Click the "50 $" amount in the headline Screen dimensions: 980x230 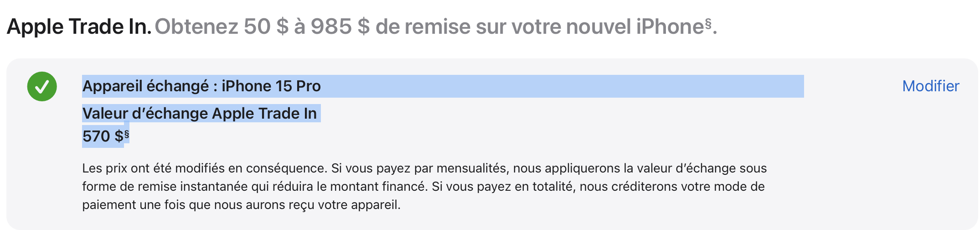[266, 26]
